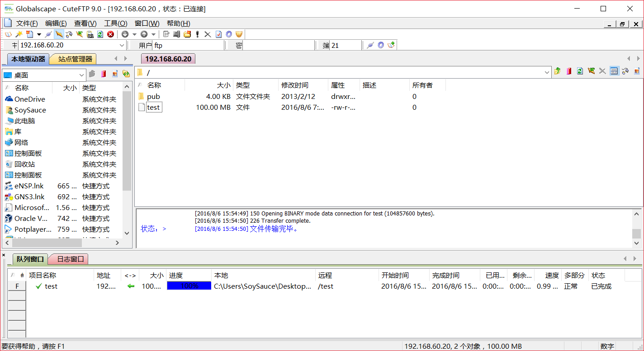The width and height of the screenshot is (644, 351).
Task: Click the F row button beside the test queue item
Action: (17, 286)
